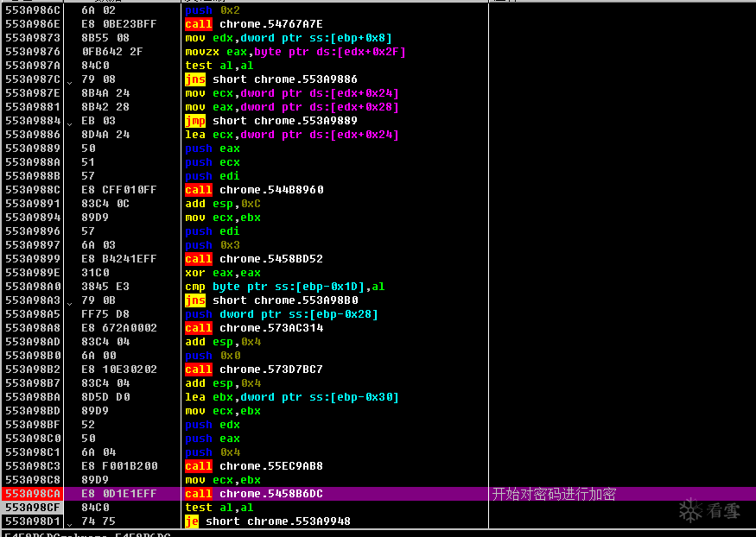Click the movzx eax,byte ptr ds:[edx+0x2F] instruction

click(295, 52)
